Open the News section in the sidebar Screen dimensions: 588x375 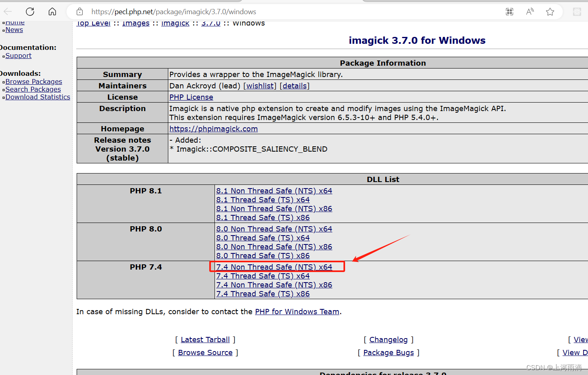click(14, 30)
